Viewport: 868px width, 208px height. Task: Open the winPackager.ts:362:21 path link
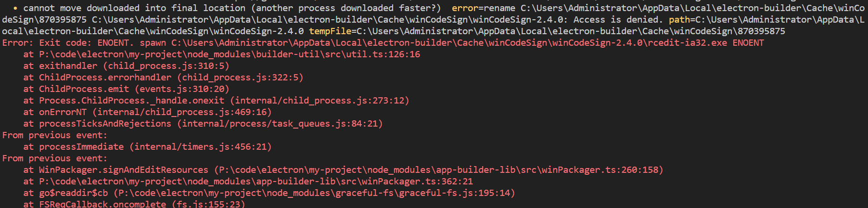tap(256, 182)
